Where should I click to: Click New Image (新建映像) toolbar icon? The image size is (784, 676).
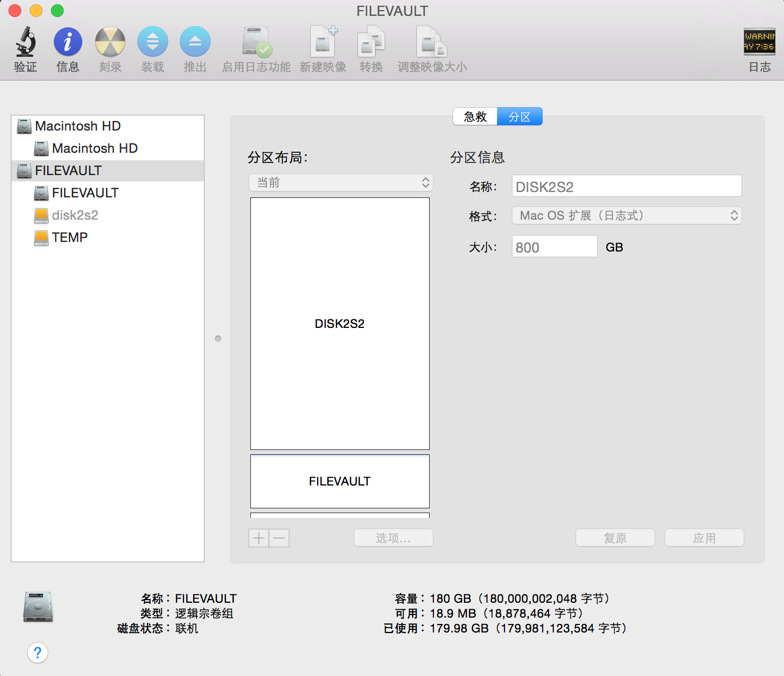pos(323,41)
